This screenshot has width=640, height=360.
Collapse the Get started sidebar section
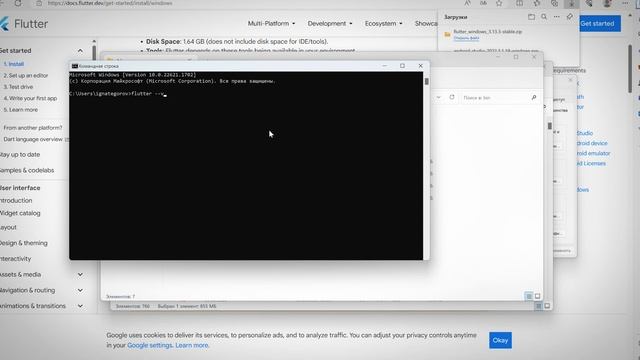[80, 51]
